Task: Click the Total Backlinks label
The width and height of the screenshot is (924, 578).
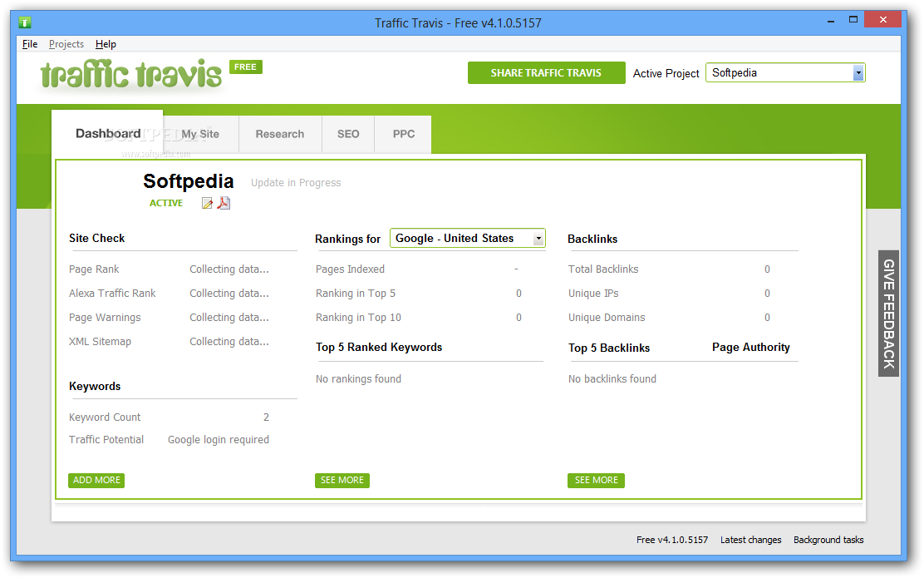Action: click(603, 269)
